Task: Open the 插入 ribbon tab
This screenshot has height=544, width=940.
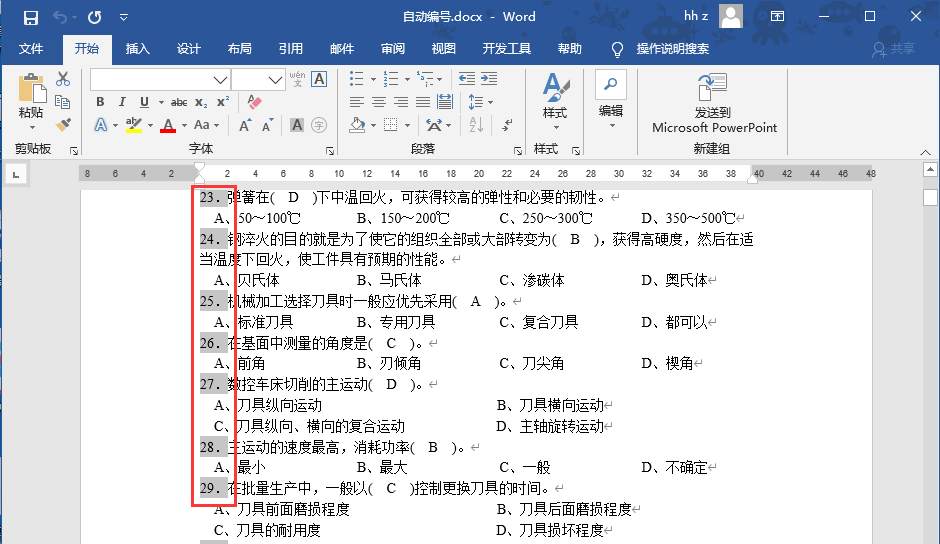Action: click(x=137, y=49)
